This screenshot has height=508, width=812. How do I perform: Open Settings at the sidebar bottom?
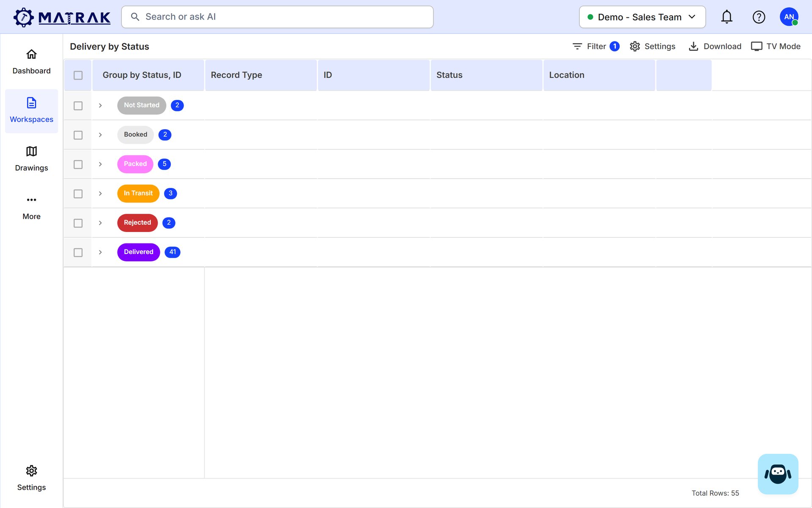tap(31, 478)
